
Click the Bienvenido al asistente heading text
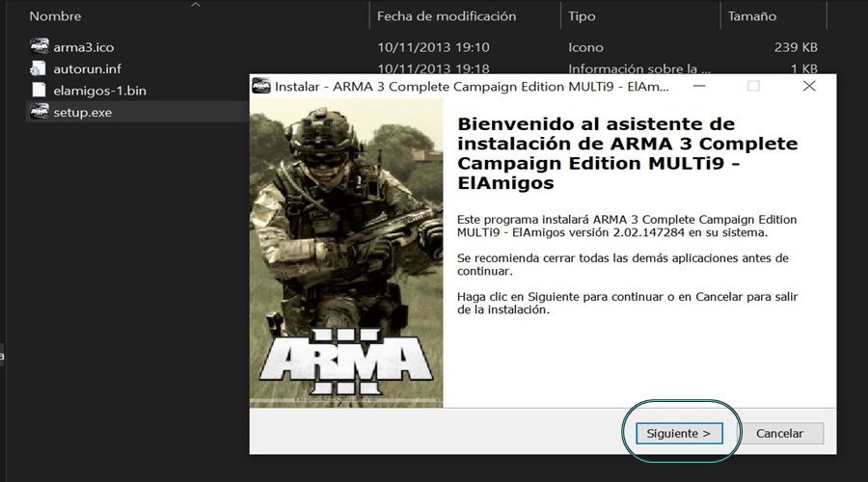point(627,153)
